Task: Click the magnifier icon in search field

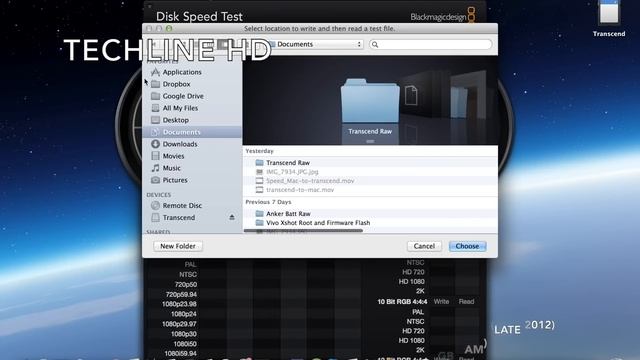Action: tap(375, 44)
